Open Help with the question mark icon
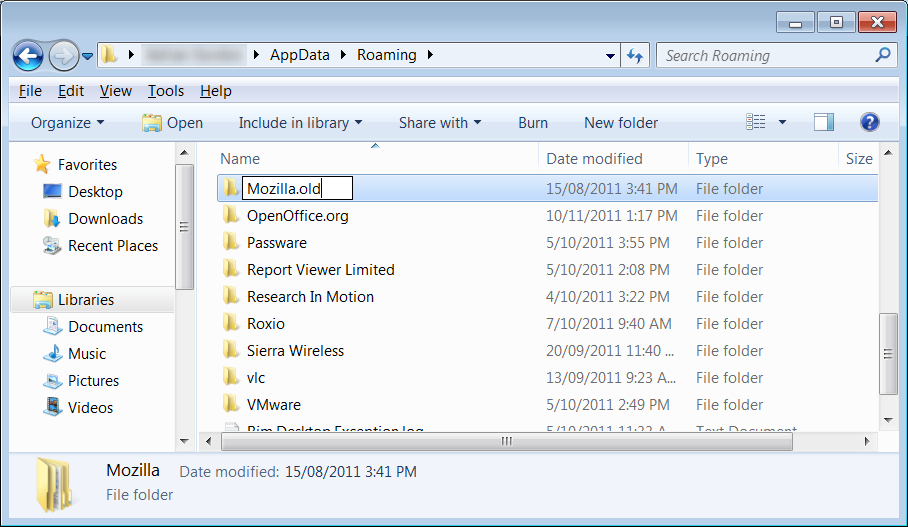Image resolution: width=908 pixels, height=527 pixels. (x=870, y=122)
